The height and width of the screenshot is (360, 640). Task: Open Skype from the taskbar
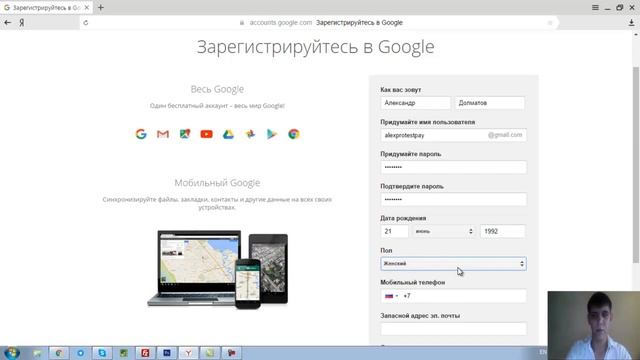coord(102,353)
